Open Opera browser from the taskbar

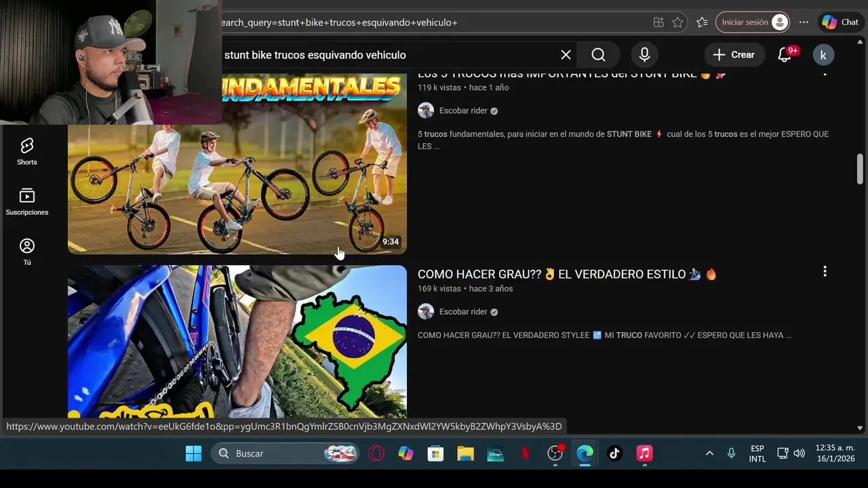[376, 453]
